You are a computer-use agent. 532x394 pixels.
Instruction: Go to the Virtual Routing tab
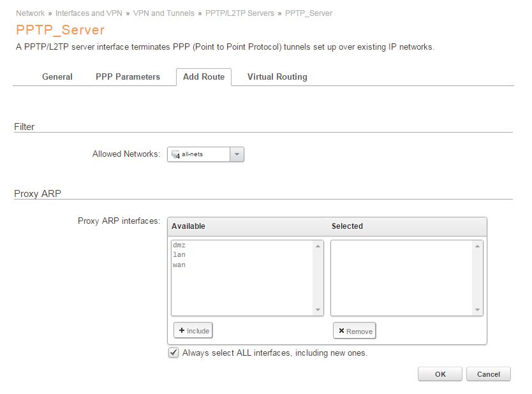click(x=277, y=77)
